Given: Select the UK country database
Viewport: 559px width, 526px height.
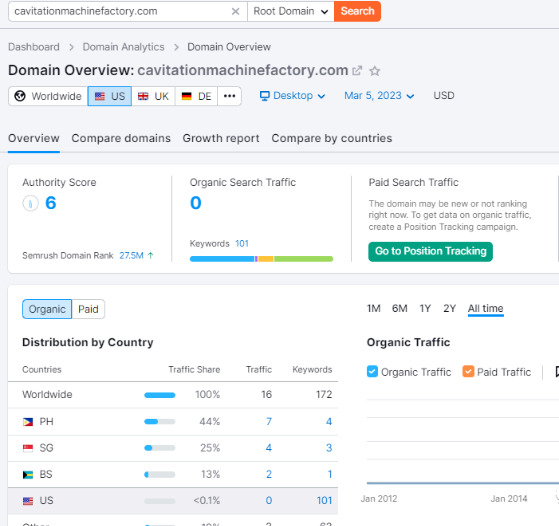Looking at the screenshot, I should 153,96.
